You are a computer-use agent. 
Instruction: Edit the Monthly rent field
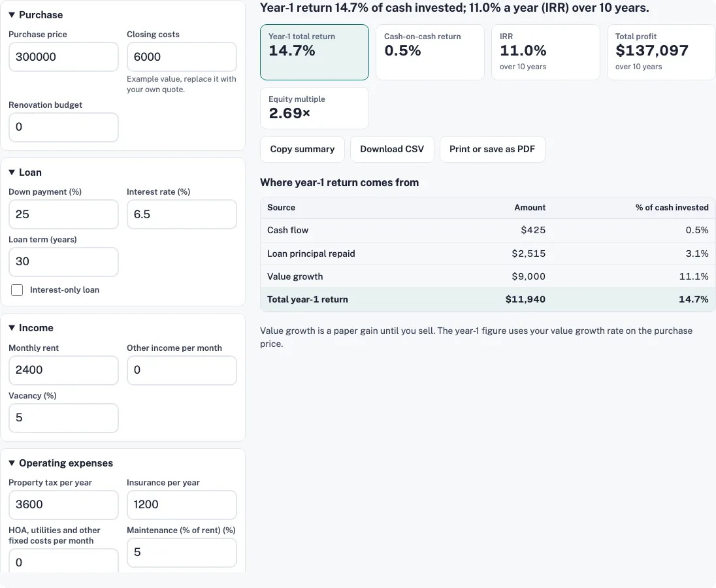pos(63,370)
